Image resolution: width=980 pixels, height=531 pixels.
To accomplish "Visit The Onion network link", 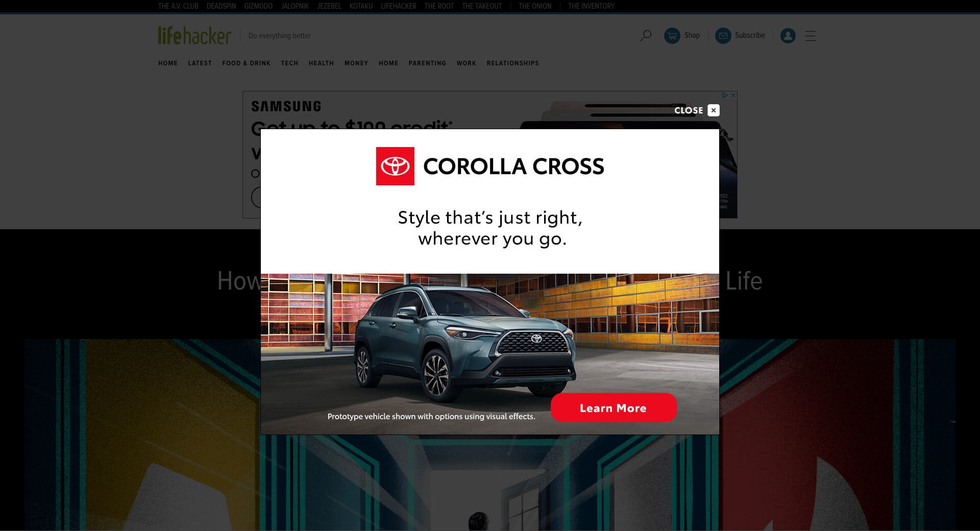I will (535, 6).
